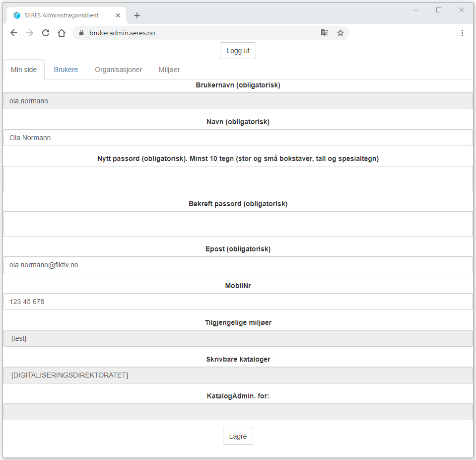This screenshot has height=460, width=476.
Task: Click the translate page icon
Action: pos(324,33)
